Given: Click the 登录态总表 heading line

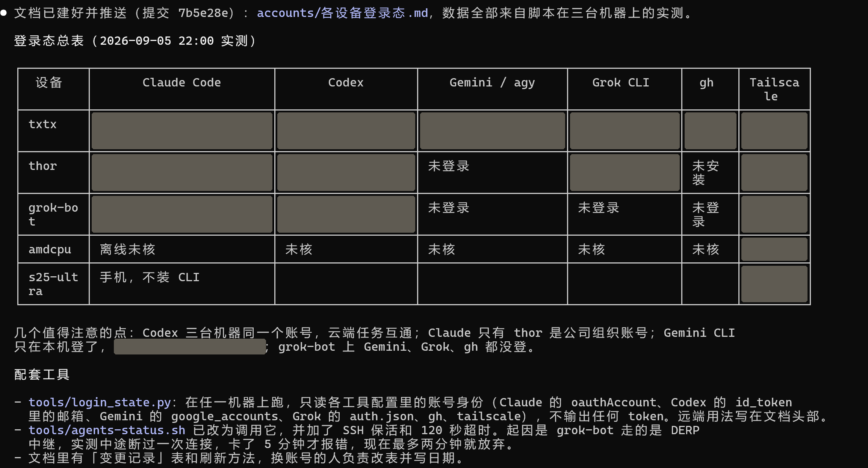Looking at the screenshot, I should click(x=135, y=41).
